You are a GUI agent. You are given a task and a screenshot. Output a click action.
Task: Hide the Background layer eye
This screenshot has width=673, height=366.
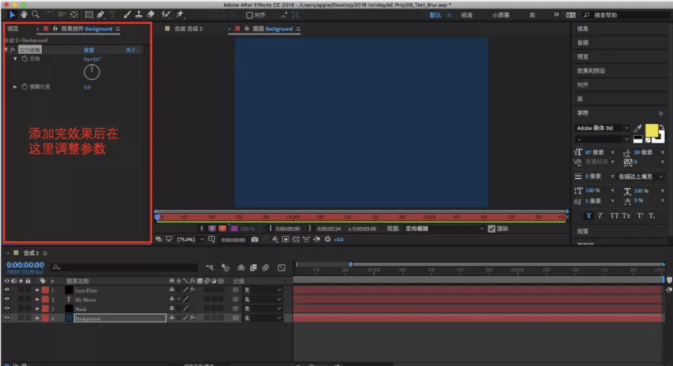7,318
